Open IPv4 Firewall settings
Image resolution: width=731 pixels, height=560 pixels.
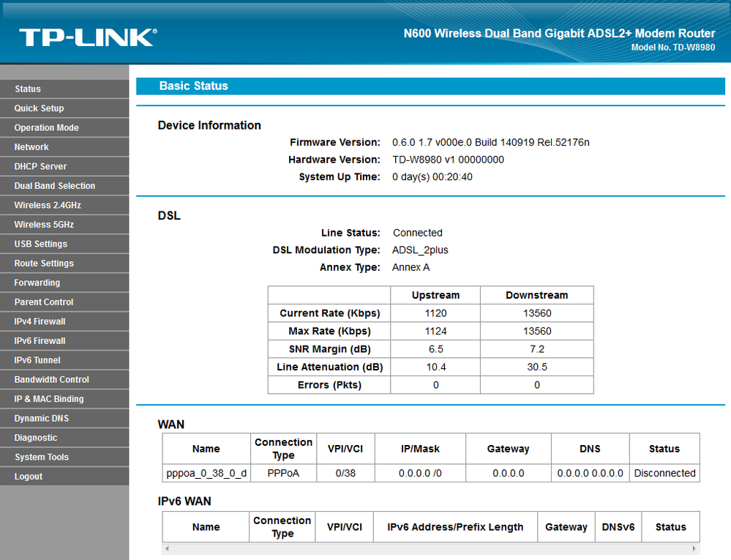(64, 321)
